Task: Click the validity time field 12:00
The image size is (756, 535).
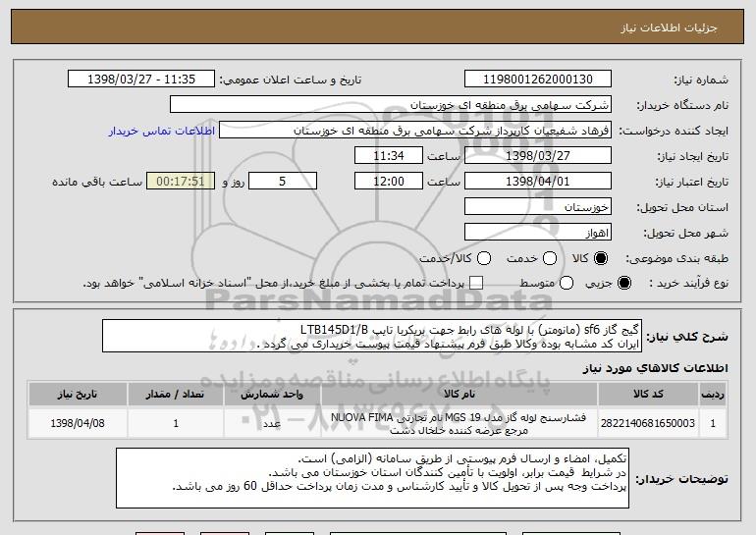Action: [x=389, y=182]
